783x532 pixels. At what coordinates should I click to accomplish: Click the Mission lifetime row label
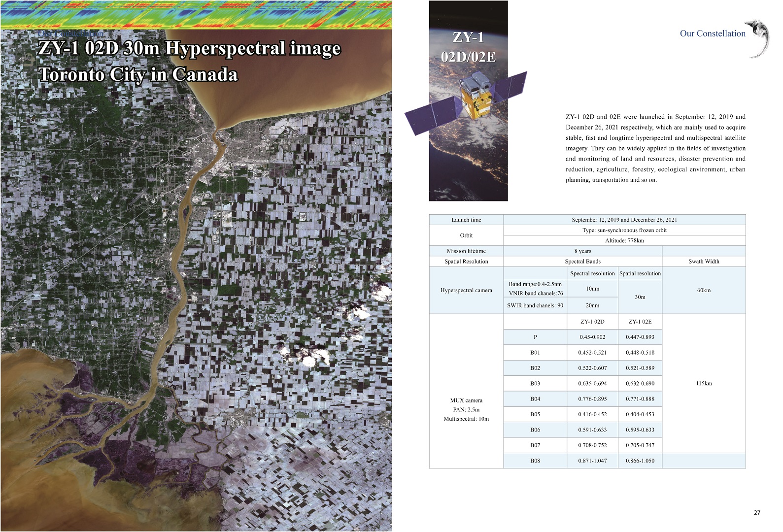click(466, 251)
